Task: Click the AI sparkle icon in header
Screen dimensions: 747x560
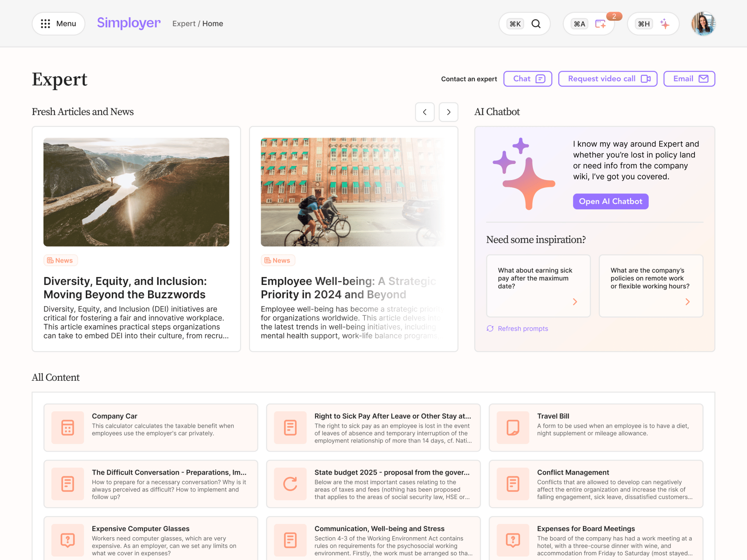Action: tap(664, 24)
